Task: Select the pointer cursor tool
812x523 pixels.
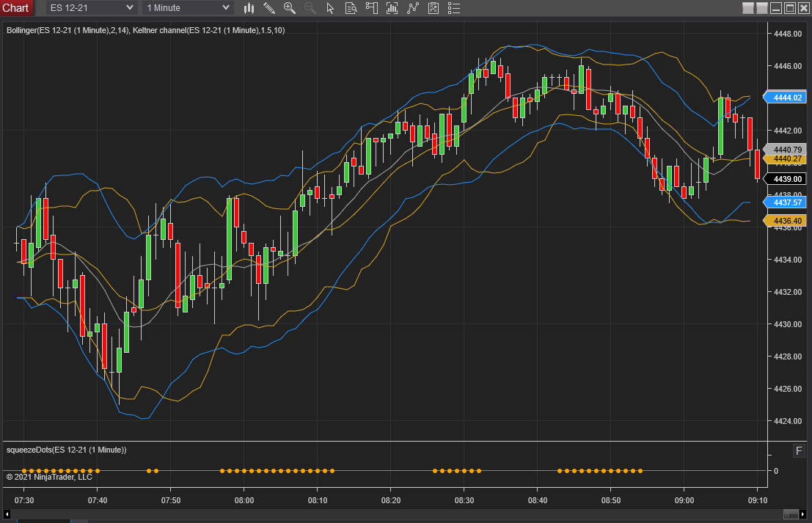Action: click(330, 8)
